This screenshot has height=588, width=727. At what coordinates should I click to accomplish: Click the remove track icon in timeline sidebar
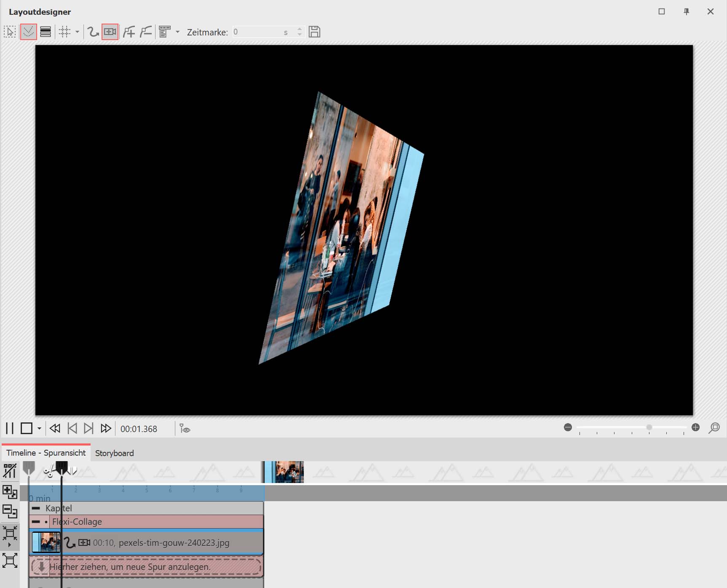click(x=10, y=512)
